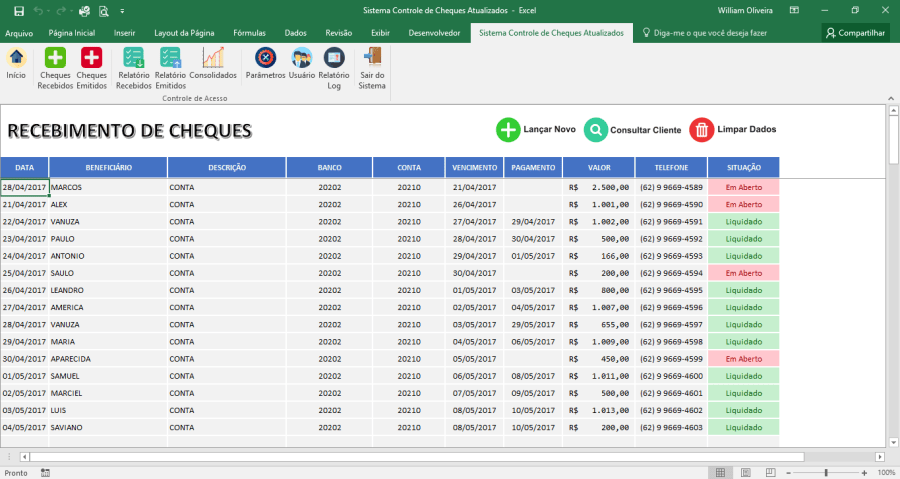900x479 pixels.
Task: Click the Save icon in title bar
Action: 19,10
